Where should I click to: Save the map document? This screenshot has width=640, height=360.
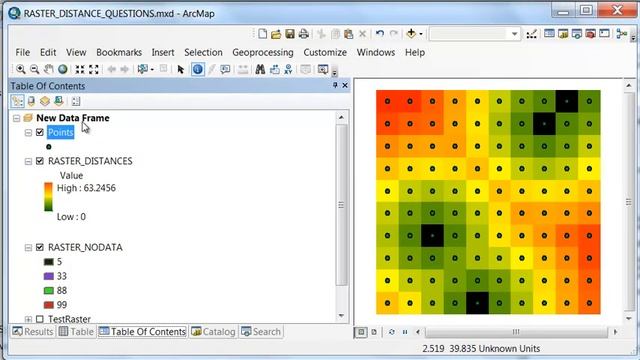[290, 34]
